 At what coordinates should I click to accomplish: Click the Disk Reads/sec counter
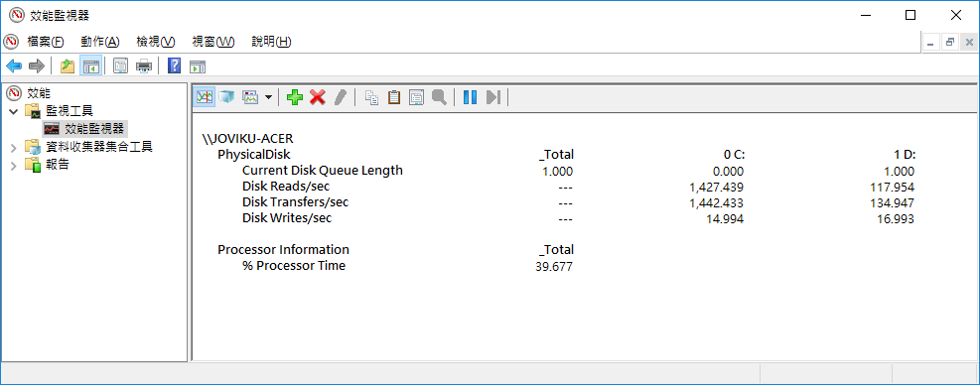click(x=286, y=187)
